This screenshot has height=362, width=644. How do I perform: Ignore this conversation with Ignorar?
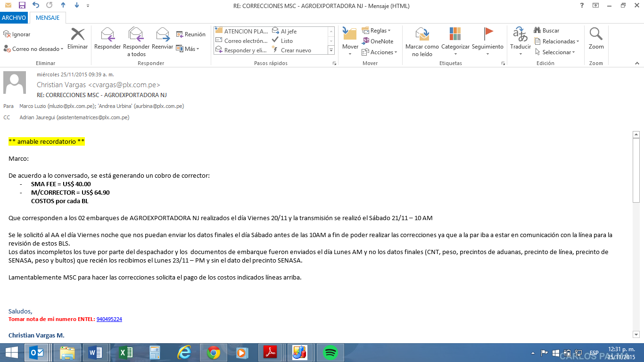(x=17, y=34)
